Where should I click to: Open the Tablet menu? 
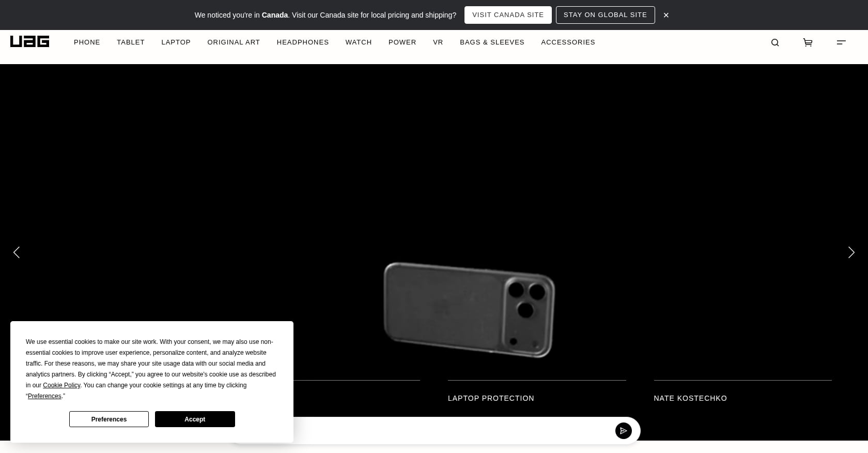click(131, 42)
